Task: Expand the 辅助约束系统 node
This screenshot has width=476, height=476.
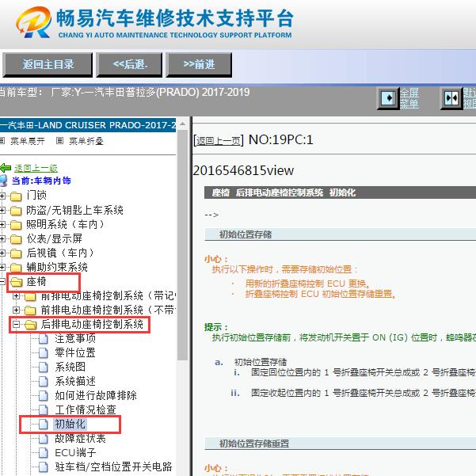Action: [2, 267]
